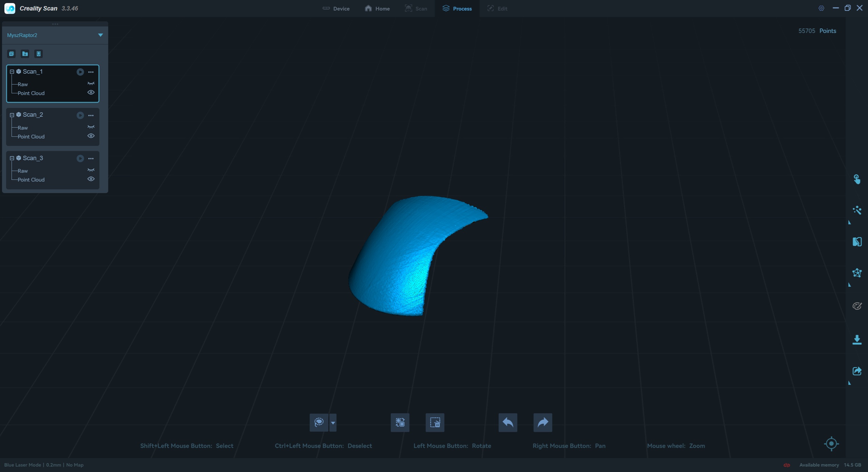Select the Scan_3 Raw tree item
The height and width of the screenshot is (472, 868).
coord(23,171)
